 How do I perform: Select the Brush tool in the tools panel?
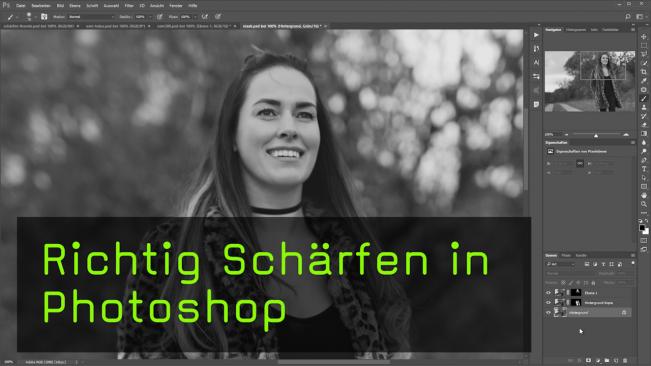coord(644,98)
